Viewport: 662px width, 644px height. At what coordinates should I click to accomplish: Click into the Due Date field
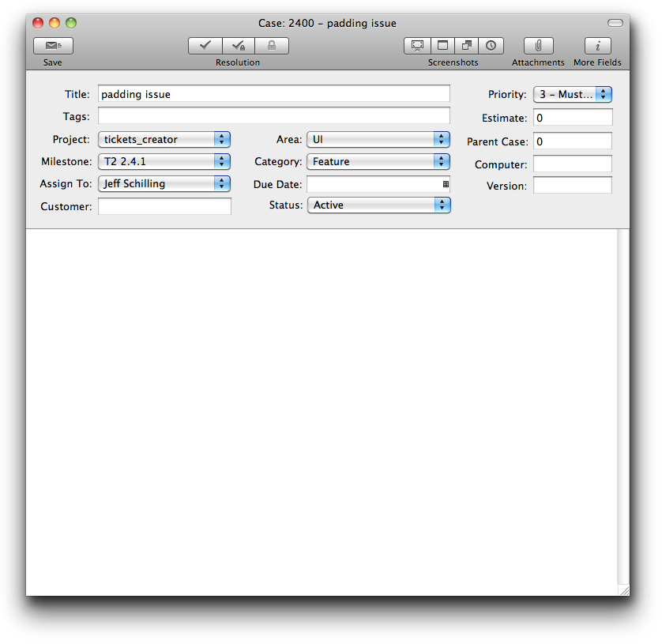pos(378,184)
